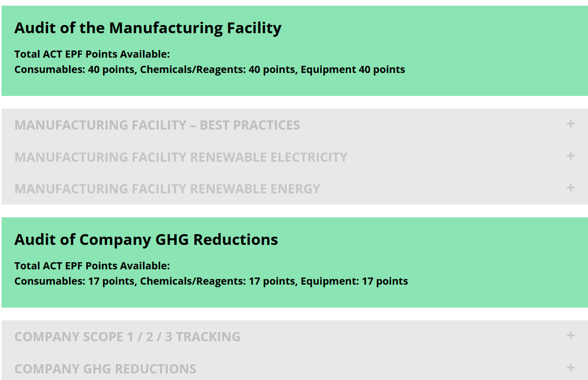Click 'Total ACT EPF Points Available' under Manufacturing Facility

pyautogui.click(x=92, y=54)
